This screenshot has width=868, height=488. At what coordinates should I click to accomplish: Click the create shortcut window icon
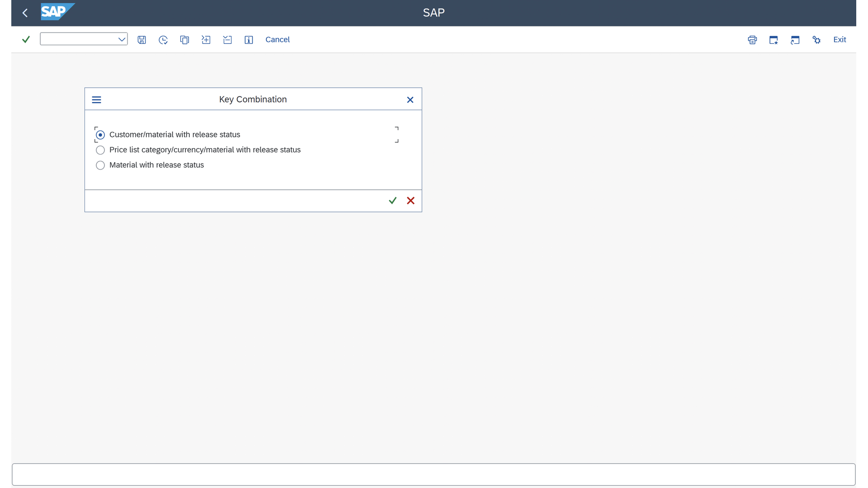click(795, 40)
